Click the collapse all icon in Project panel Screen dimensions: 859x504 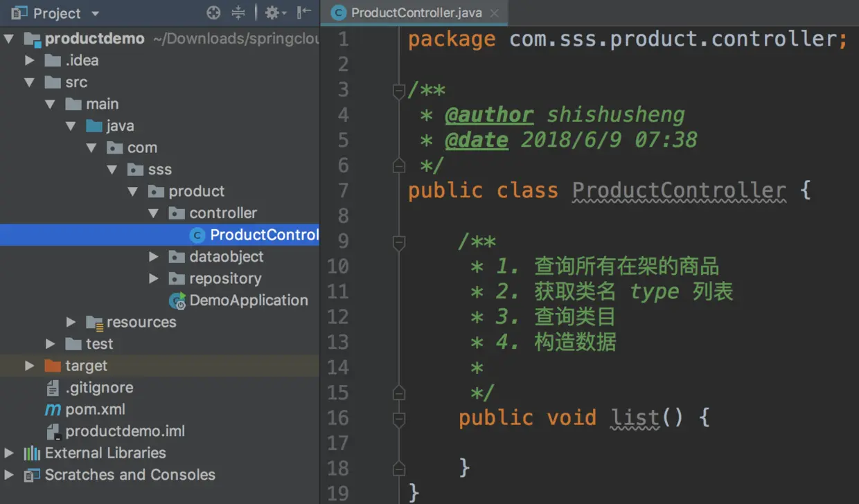click(x=238, y=12)
